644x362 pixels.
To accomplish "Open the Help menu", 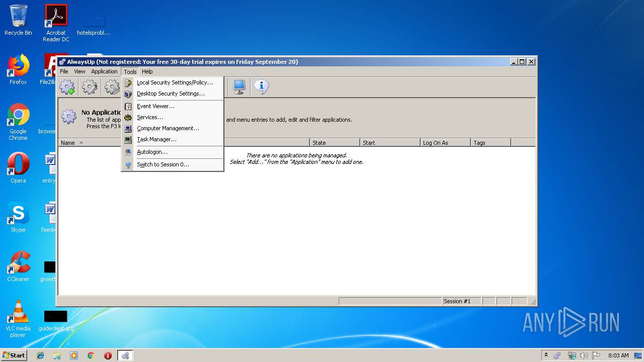I will tap(147, 71).
